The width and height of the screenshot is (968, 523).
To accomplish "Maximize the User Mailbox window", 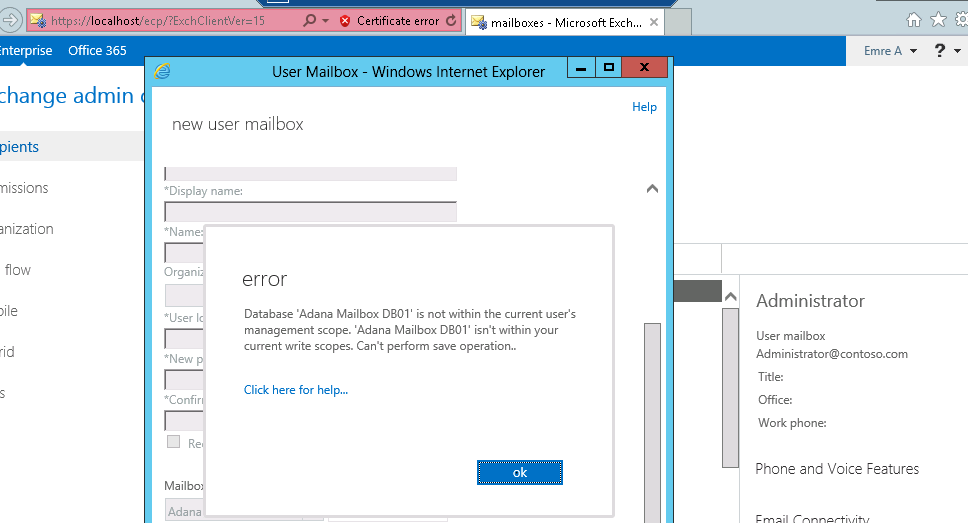I will tap(609, 68).
